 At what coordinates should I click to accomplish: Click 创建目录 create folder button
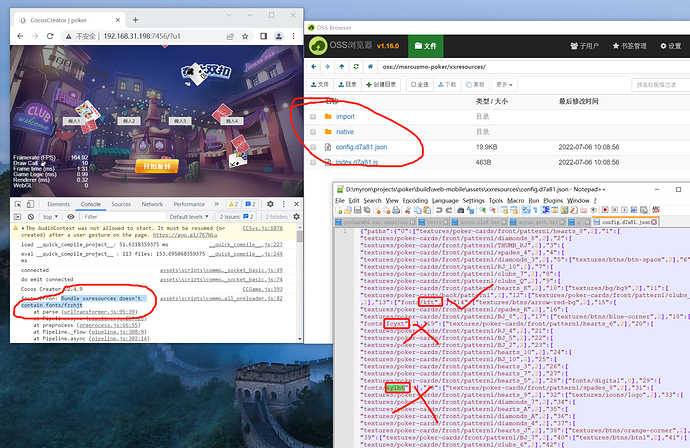pyautogui.click(x=381, y=84)
